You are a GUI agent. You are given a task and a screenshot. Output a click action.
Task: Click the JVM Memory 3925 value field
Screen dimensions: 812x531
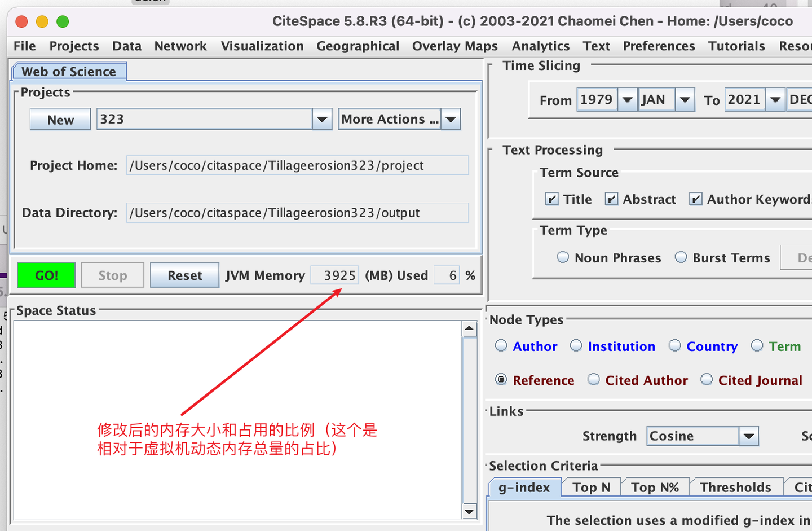coord(335,275)
